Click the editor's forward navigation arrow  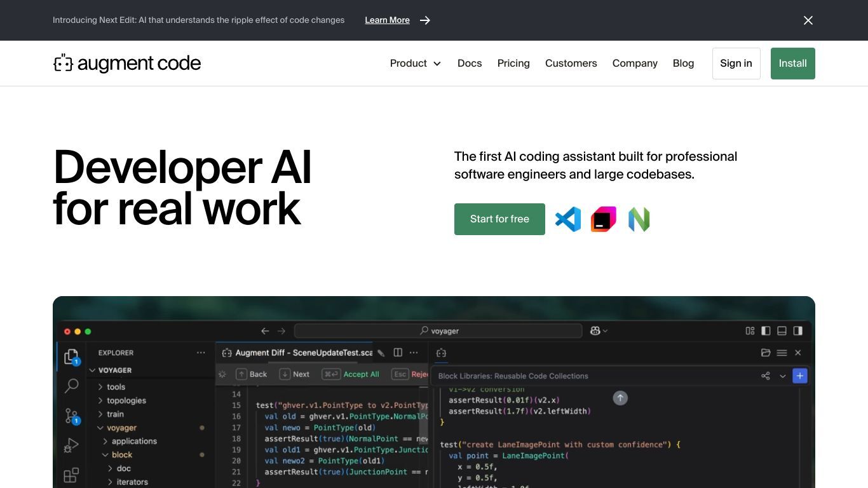click(x=281, y=331)
